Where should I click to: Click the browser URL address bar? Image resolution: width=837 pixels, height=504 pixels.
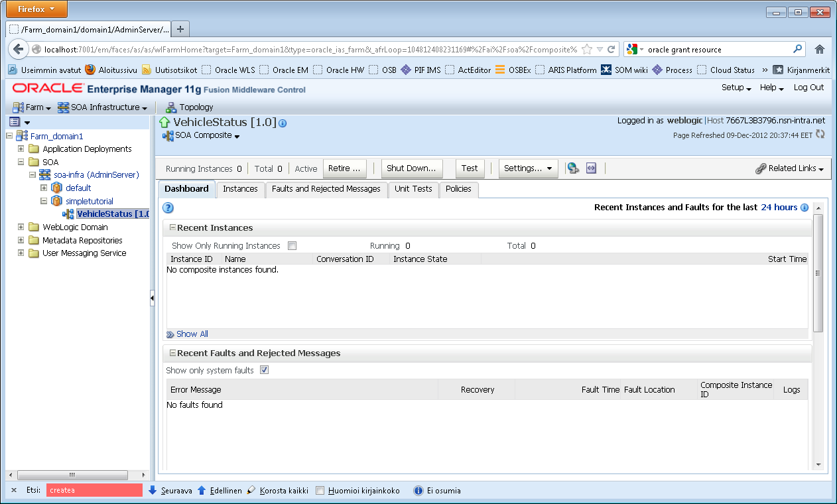pyautogui.click(x=310, y=49)
